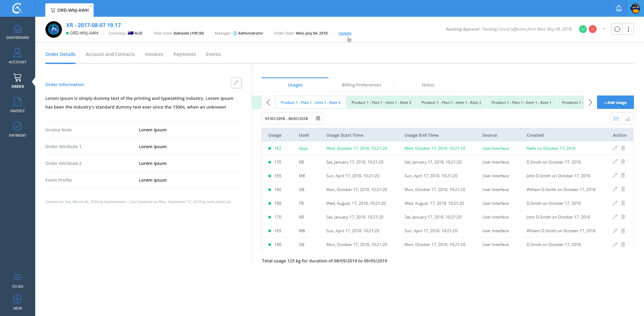Click the Update link
Screen dimensions: 644x316
345,33
